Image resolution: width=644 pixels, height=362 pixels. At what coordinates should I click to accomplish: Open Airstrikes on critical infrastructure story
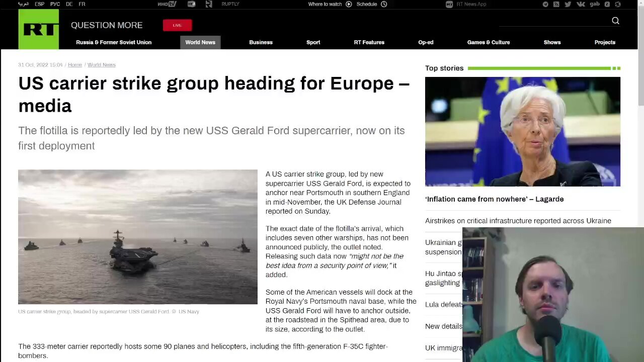[x=518, y=221]
